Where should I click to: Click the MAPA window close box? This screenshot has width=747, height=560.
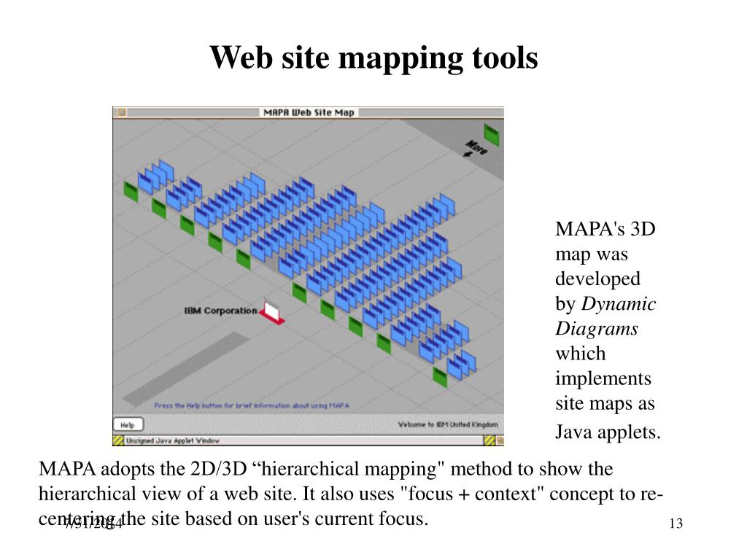(122, 112)
